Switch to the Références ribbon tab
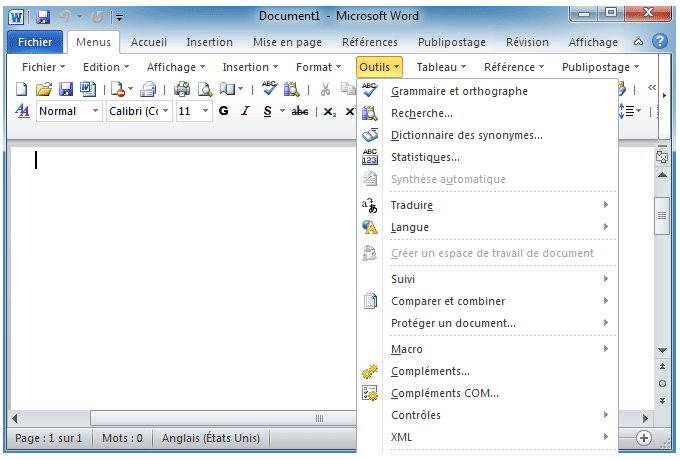The image size is (680, 460). click(x=369, y=42)
